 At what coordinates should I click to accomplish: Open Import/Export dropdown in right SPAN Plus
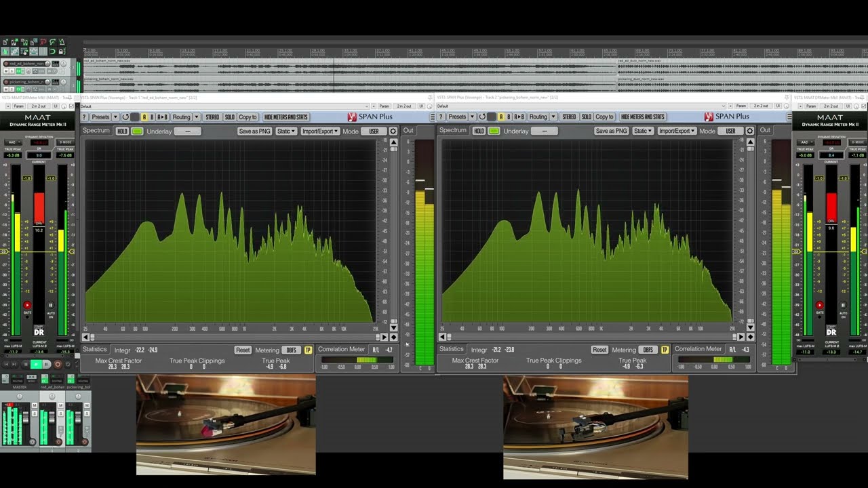(x=677, y=131)
